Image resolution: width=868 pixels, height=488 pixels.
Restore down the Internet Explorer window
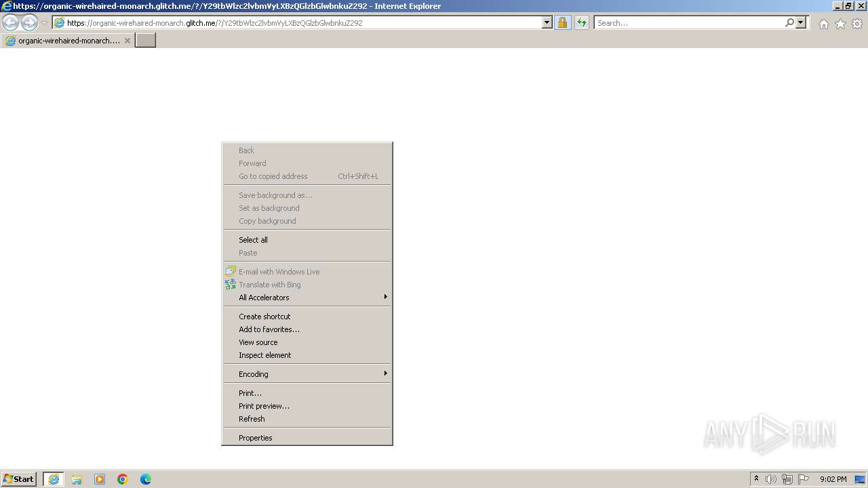[x=848, y=5]
